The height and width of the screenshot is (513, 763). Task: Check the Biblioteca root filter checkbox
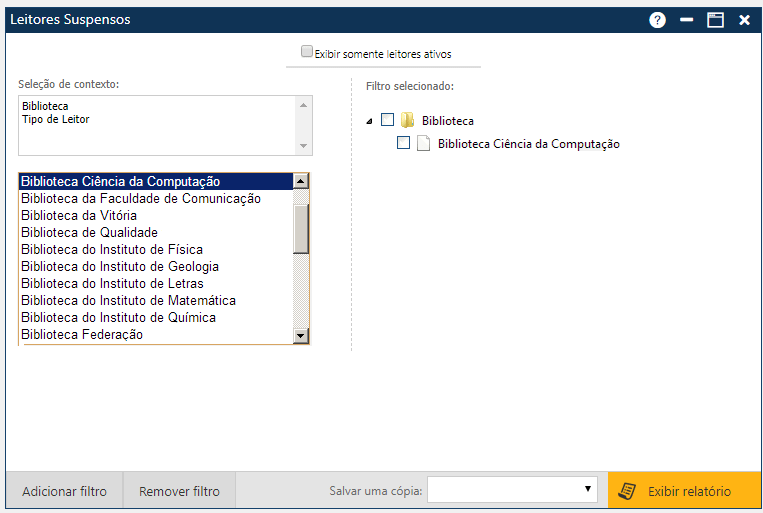coord(388,120)
